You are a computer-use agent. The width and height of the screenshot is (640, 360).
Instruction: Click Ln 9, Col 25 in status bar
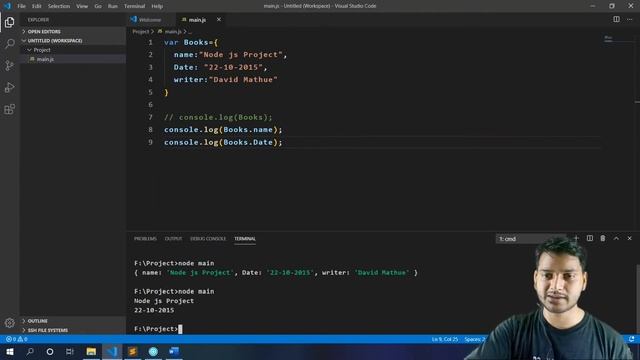point(444,339)
